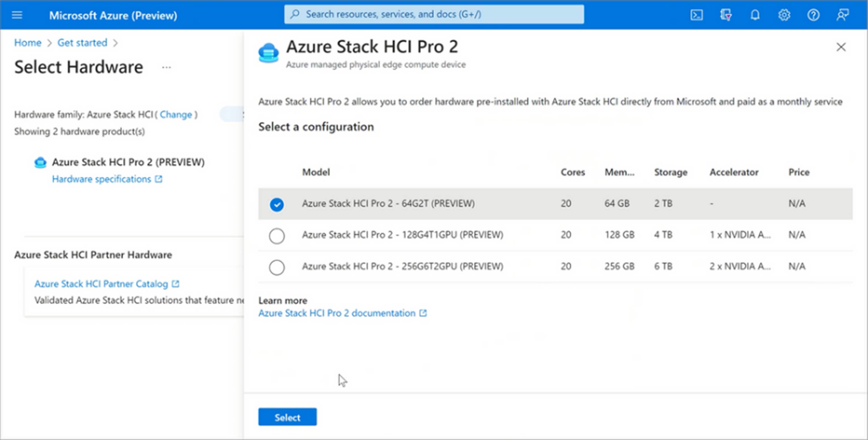Open the hamburger portal menu
The width and height of the screenshot is (868, 440).
coord(17,15)
